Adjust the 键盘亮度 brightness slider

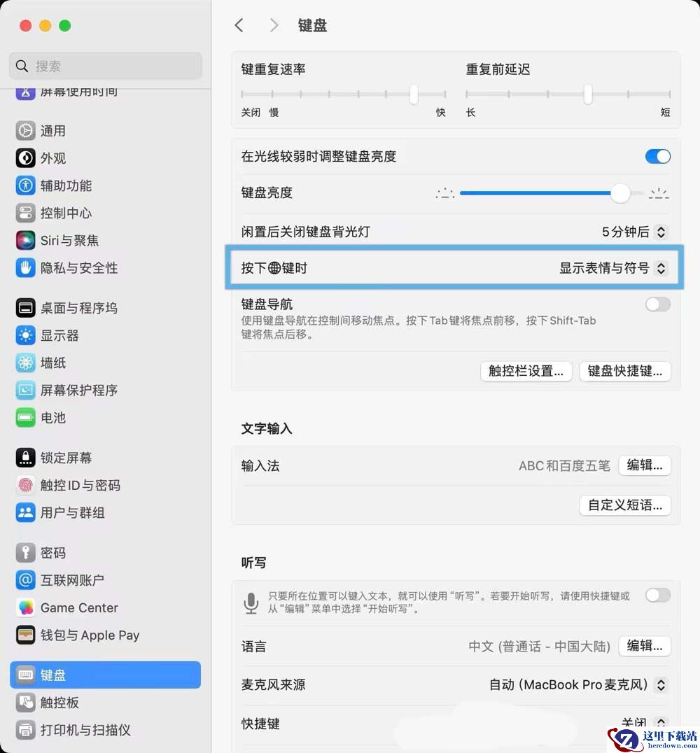[552, 193]
